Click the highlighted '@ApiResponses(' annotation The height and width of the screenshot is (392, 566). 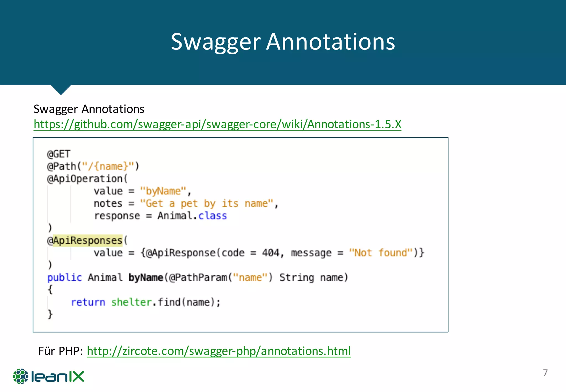pos(87,240)
